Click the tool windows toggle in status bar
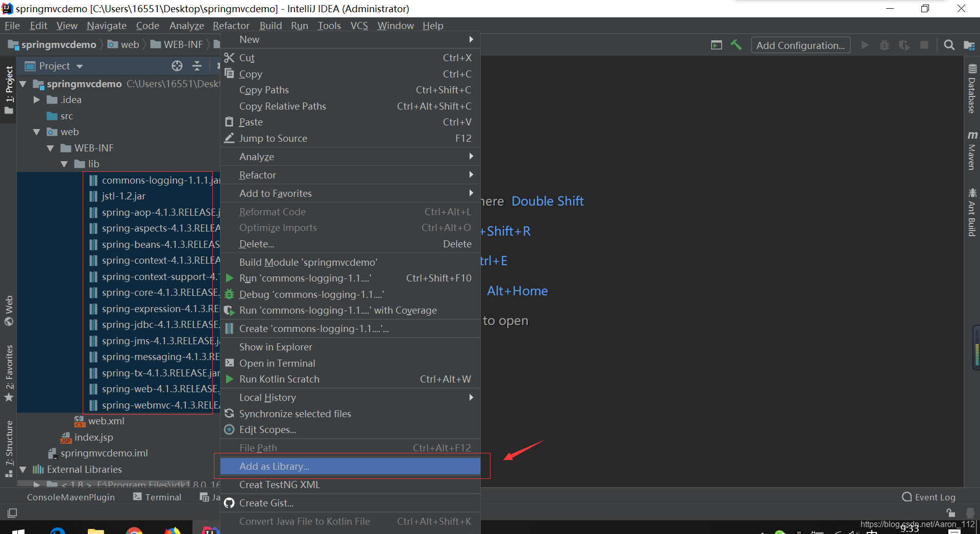 (x=12, y=513)
